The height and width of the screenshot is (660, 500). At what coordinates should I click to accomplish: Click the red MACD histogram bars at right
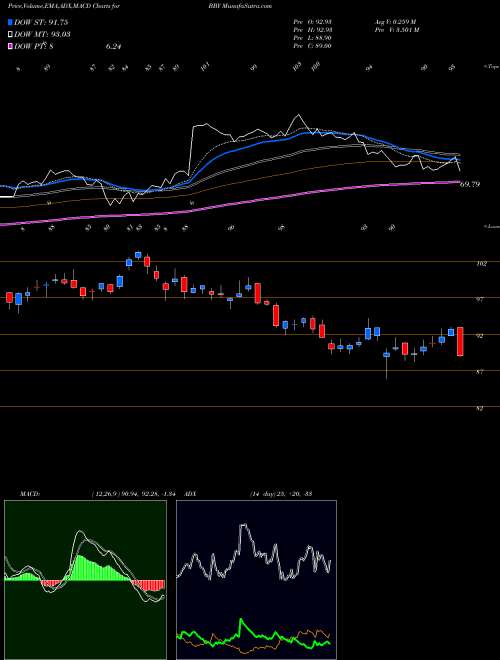[148, 585]
